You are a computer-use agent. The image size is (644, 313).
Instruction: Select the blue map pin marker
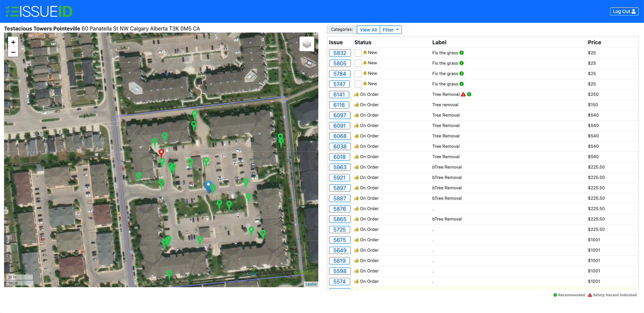pyautogui.click(x=208, y=186)
